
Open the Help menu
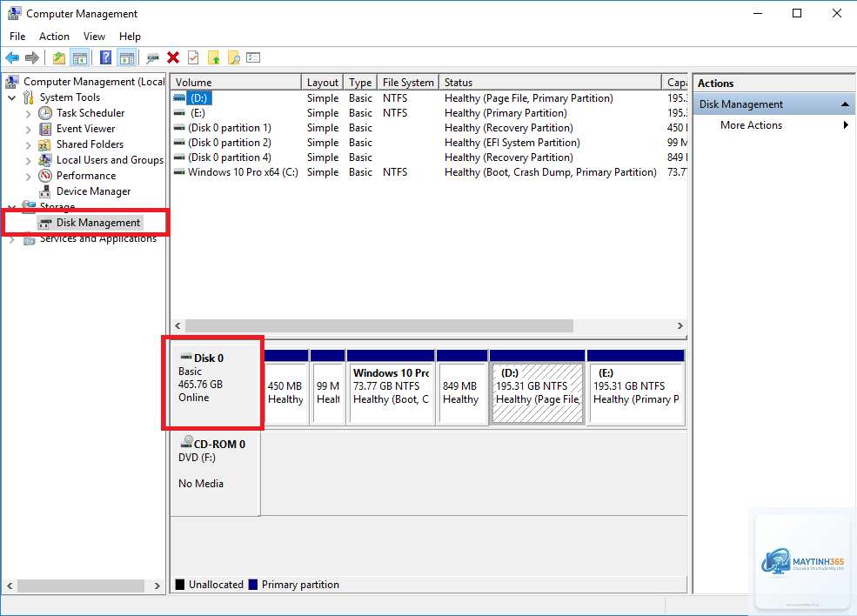click(131, 36)
